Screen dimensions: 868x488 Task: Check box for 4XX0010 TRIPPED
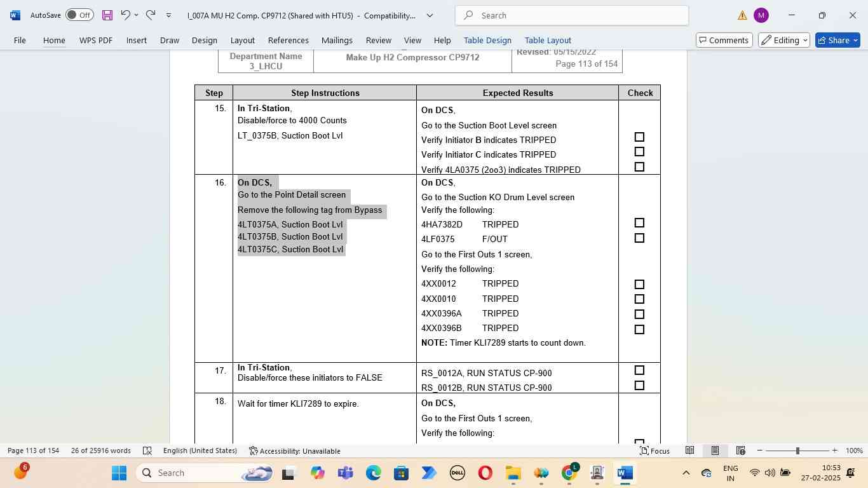639,299
